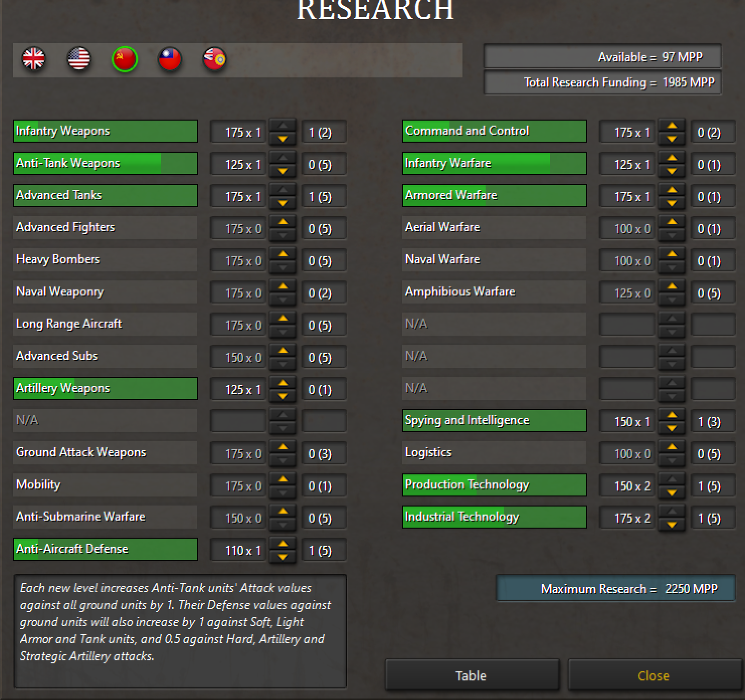Screen dimensions: 745x700
Task: Select the Armored Warfare research bar
Action: [495, 195]
